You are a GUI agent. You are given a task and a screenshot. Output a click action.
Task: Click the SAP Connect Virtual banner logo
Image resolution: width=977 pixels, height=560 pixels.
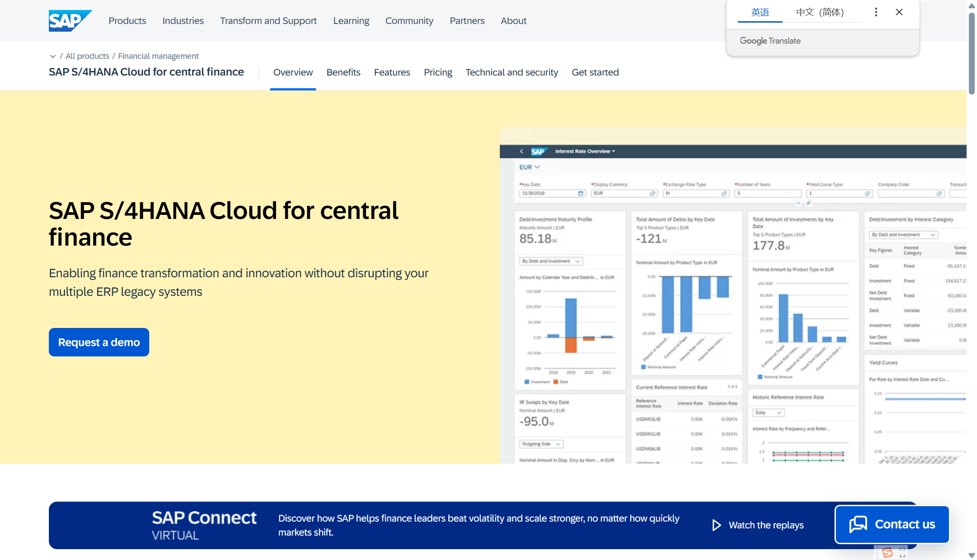point(204,525)
